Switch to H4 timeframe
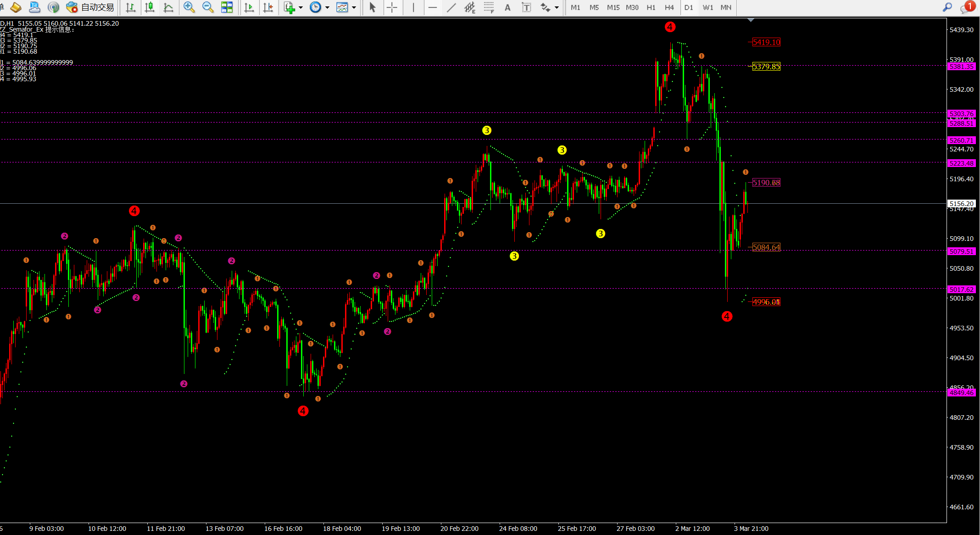 (x=669, y=7)
